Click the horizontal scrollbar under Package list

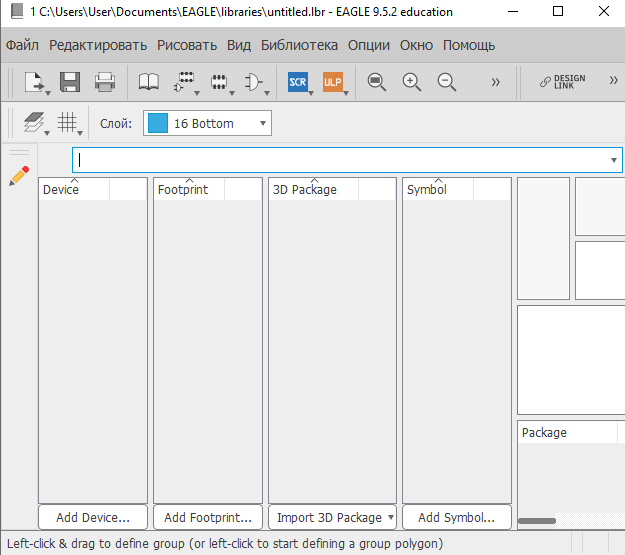537,521
